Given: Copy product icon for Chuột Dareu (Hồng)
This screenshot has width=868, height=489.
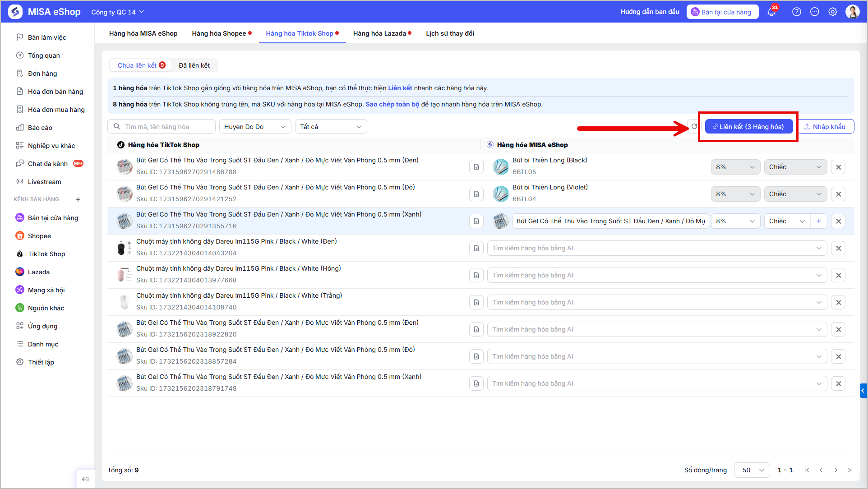Looking at the screenshot, I should (x=476, y=275).
